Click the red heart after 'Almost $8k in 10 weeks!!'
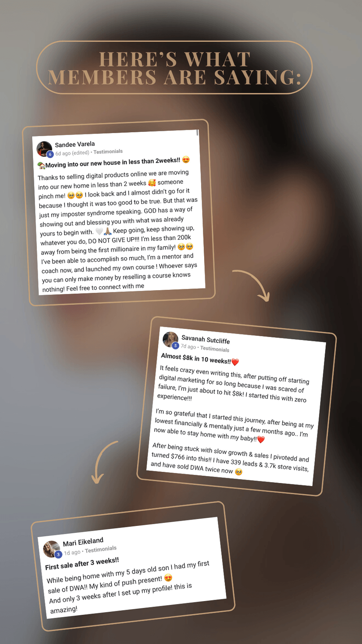 [235, 362]
